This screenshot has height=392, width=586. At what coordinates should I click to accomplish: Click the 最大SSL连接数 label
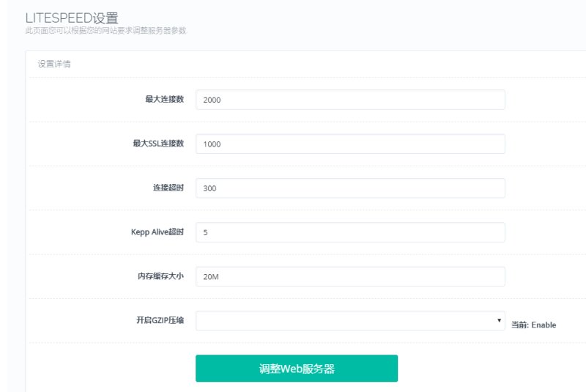tap(158, 143)
